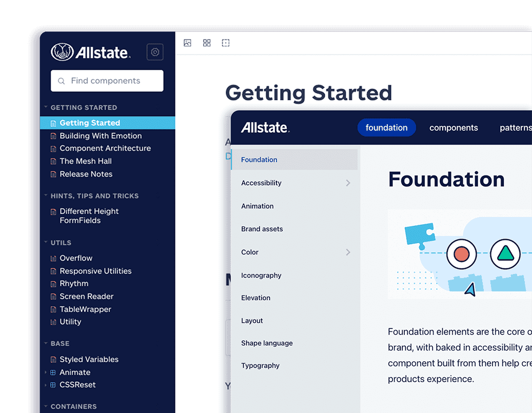Expand the CSSReset component tree node
Viewport: 532px width, 413px height.
46,385
